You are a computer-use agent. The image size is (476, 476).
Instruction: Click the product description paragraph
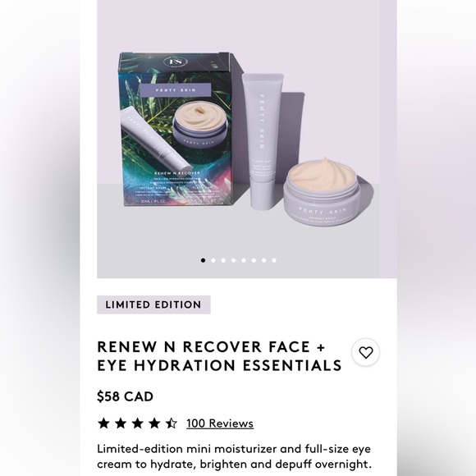(234, 456)
